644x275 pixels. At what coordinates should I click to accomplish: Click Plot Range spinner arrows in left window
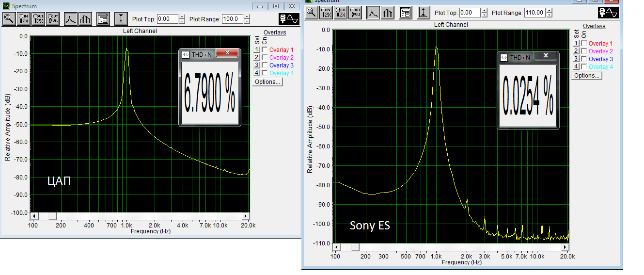pos(247,19)
